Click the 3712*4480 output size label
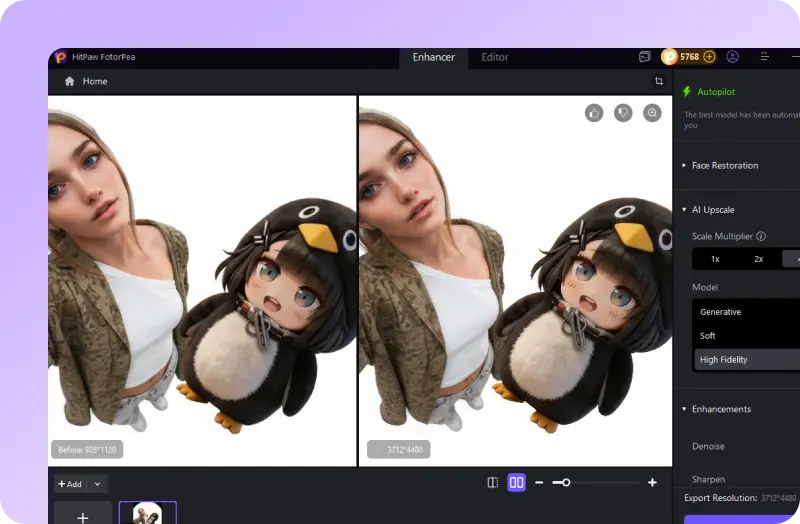Viewport: 800px width, 524px height. pos(399,450)
